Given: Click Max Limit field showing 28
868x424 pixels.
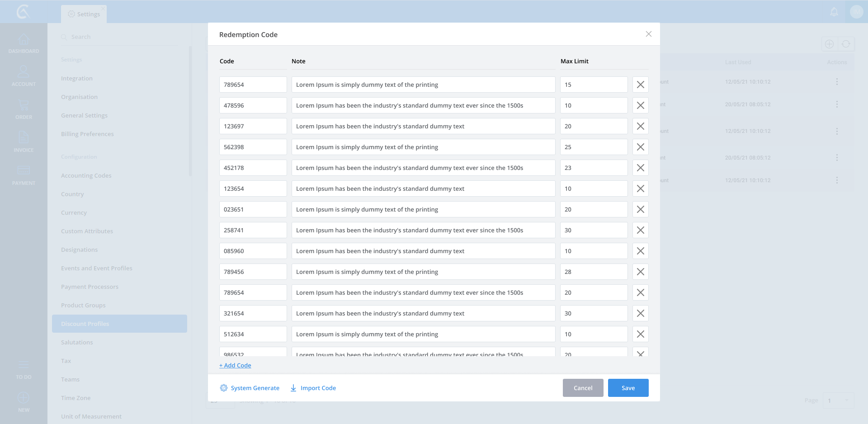Looking at the screenshot, I should (593, 272).
